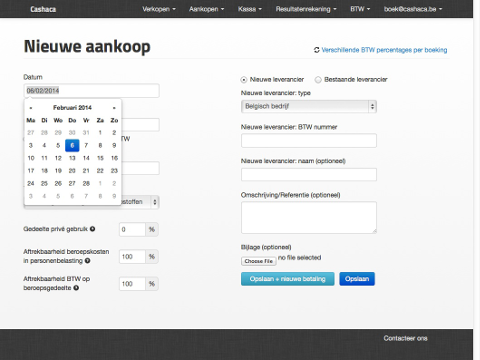This screenshot has width=480, height=360.
Task: Click Aftrekbaarheid BTW percentage field
Action: [x=132, y=284]
